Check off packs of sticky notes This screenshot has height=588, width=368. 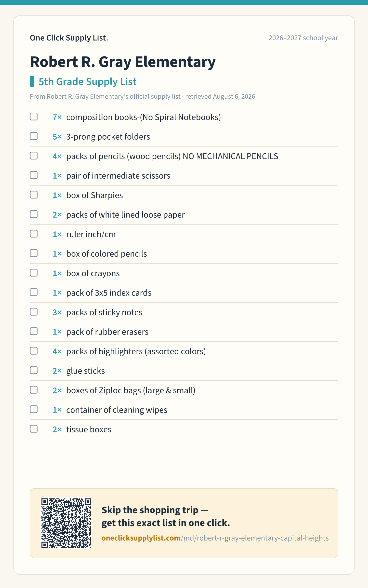[x=34, y=312]
